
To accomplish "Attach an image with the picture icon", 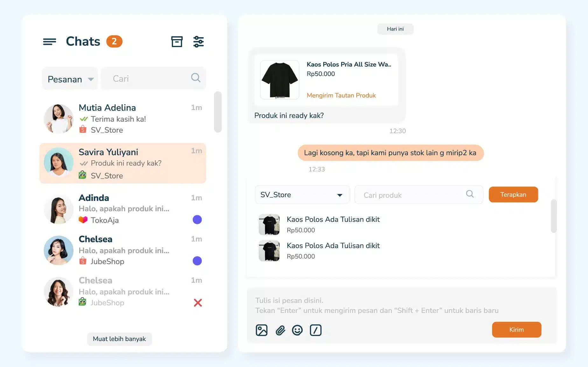I will pos(262,330).
